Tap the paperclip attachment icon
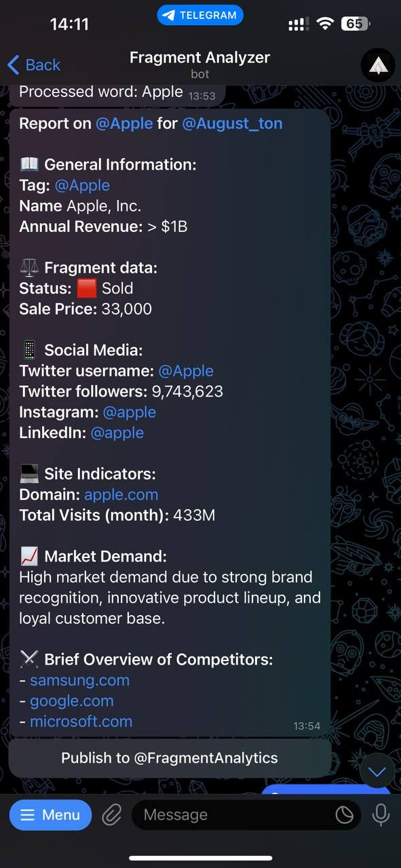The image size is (401, 868). 111,814
